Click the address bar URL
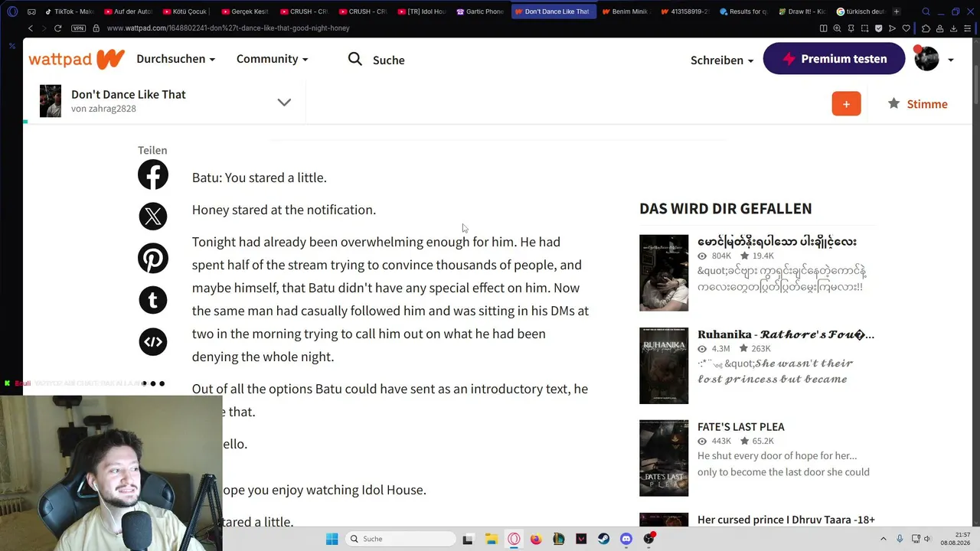This screenshot has width=980, height=551. [x=228, y=28]
